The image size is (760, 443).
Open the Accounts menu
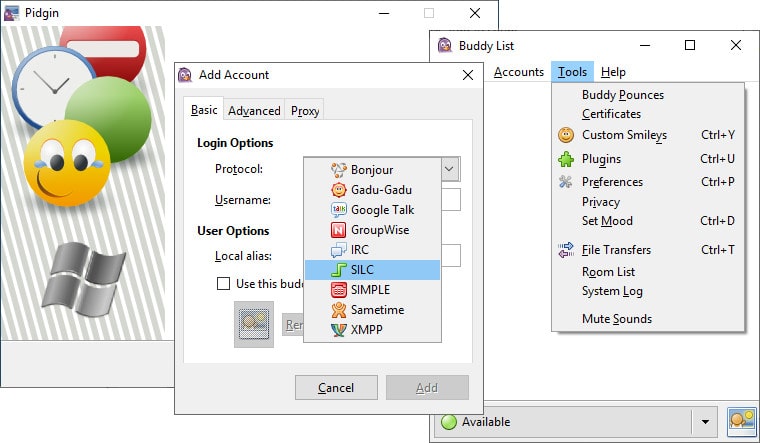(x=519, y=72)
